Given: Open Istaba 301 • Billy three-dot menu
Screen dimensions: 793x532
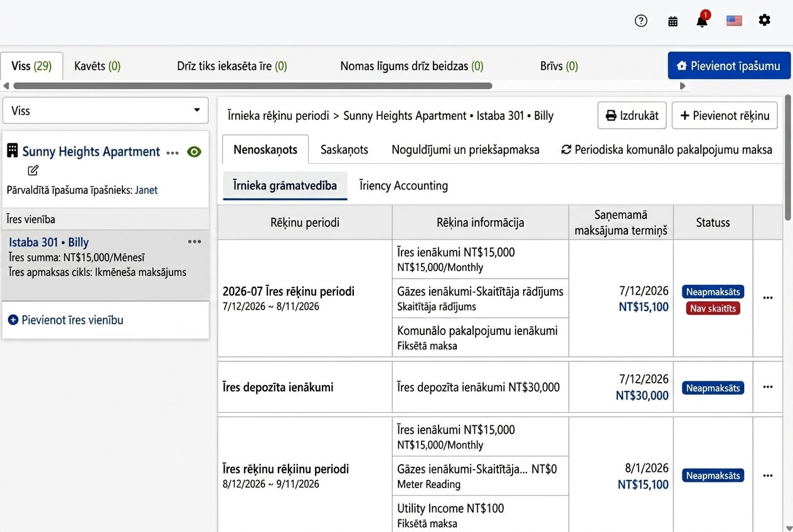Looking at the screenshot, I should point(194,242).
